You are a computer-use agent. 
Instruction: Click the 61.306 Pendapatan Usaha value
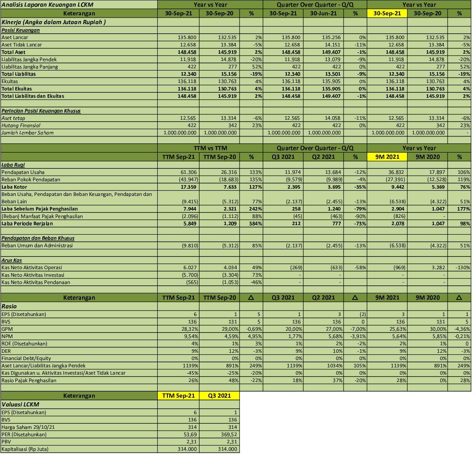188,172
